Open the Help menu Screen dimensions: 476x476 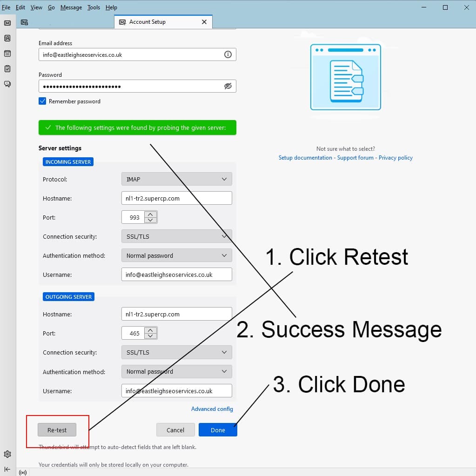[111, 7]
